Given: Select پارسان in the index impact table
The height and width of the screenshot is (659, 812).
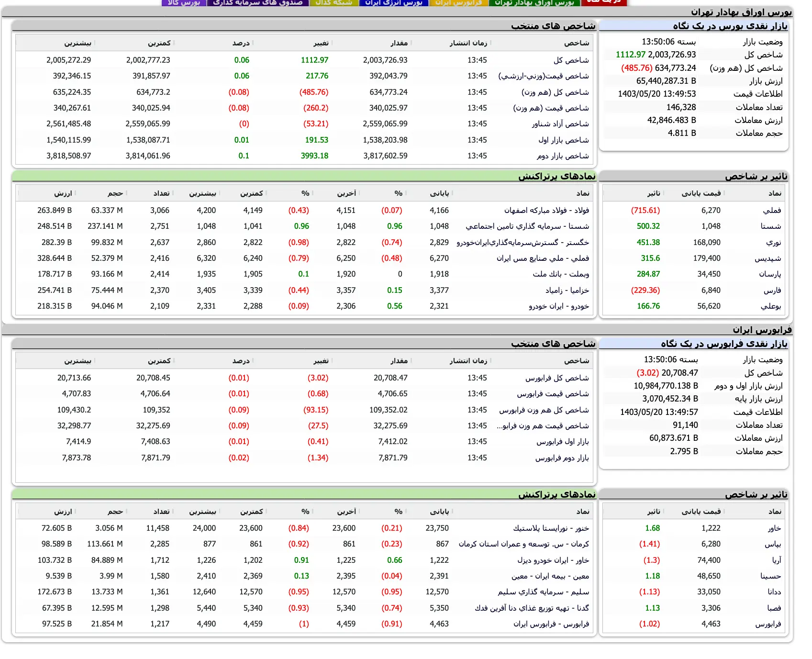Looking at the screenshot, I should point(770,274).
